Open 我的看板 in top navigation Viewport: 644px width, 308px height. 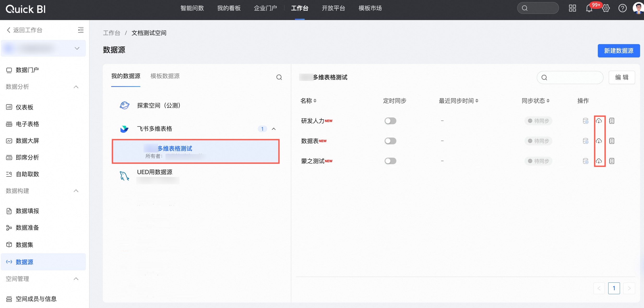tap(229, 8)
